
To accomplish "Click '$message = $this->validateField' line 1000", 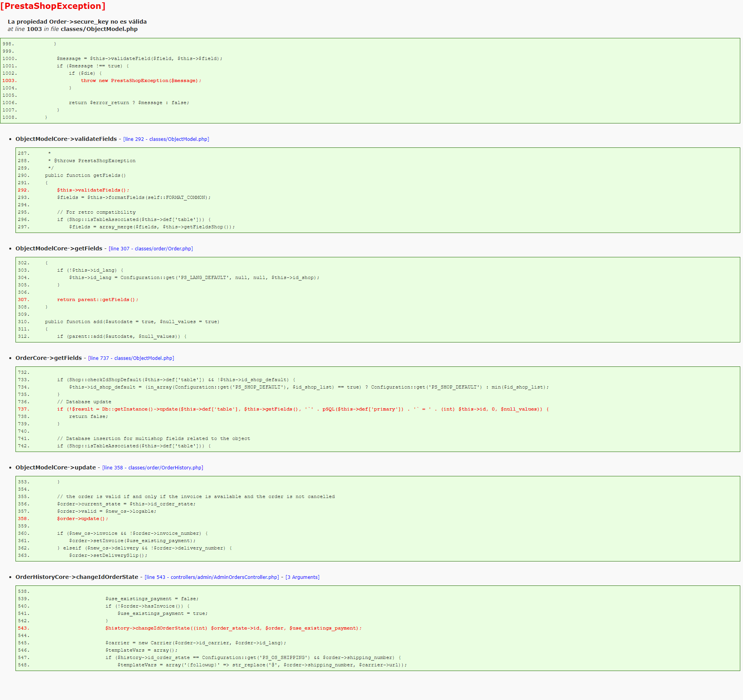I will pyautogui.click(x=140, y=59).
